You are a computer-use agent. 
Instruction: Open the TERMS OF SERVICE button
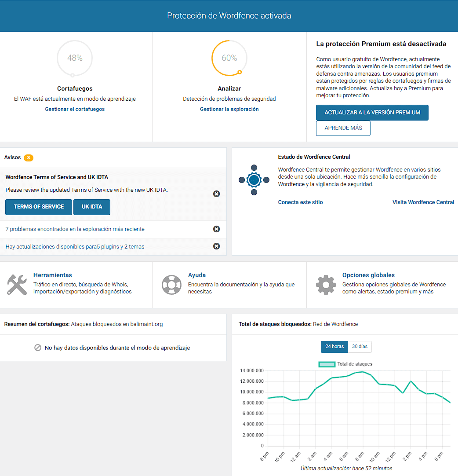pos(38,207)
